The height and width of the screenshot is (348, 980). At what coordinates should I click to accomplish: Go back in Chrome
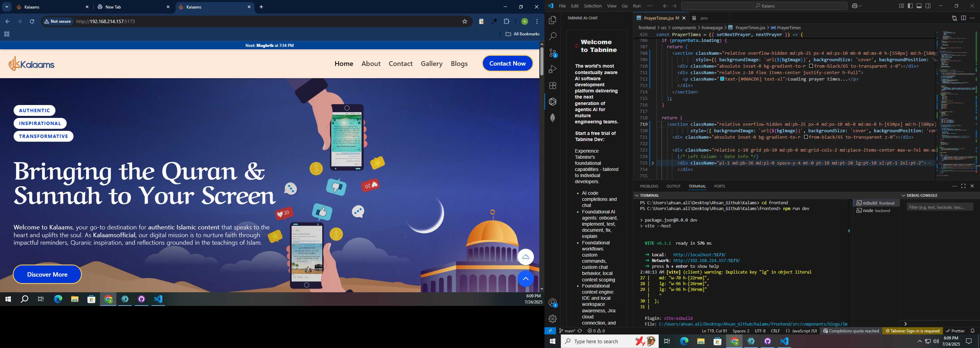tap(7, 22)
